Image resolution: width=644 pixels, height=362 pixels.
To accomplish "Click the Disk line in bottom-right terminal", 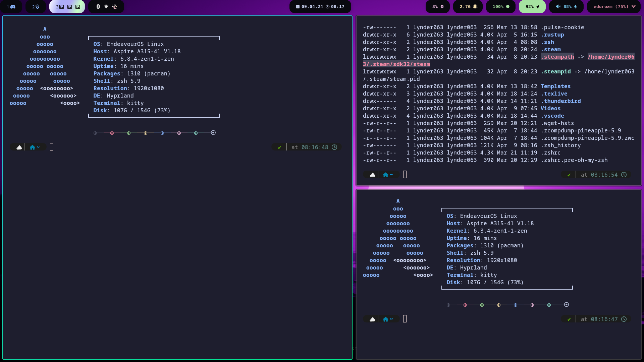I will coord(485,282).
